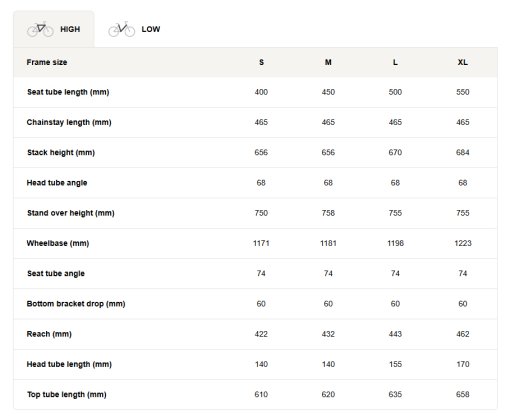Click the Seat tube angle row label

click(56, 274)
